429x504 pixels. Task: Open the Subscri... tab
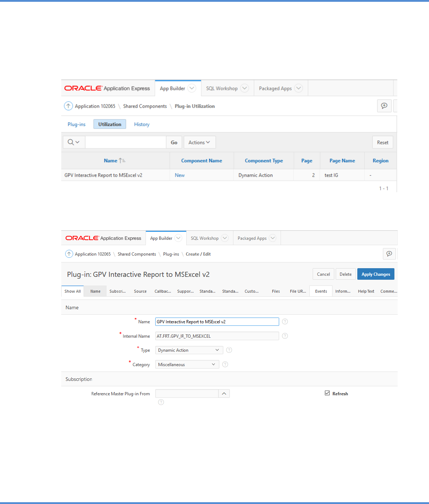coord(118,291)
